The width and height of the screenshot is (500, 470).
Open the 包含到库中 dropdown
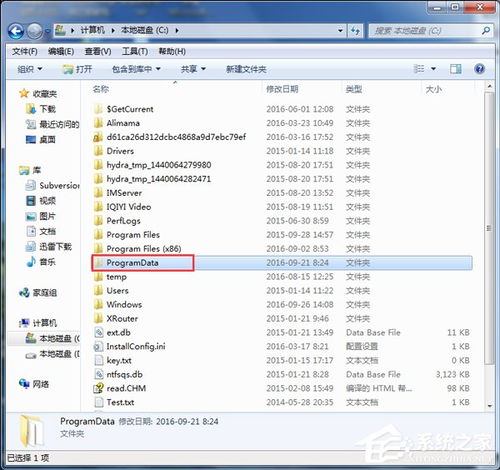[x=136, y=69]
